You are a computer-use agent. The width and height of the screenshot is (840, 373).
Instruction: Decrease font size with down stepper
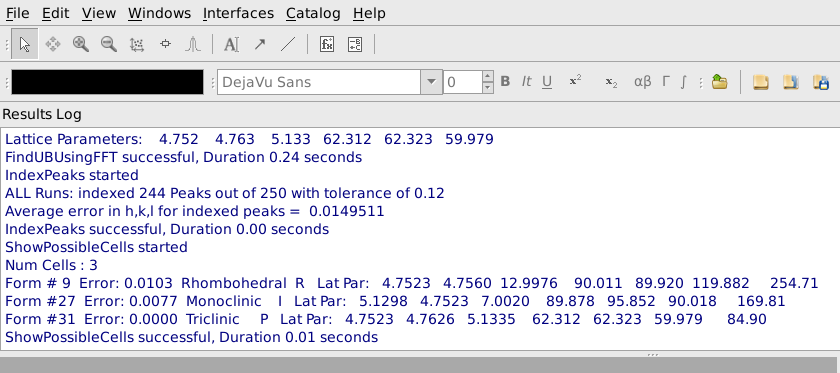[488, 88]
